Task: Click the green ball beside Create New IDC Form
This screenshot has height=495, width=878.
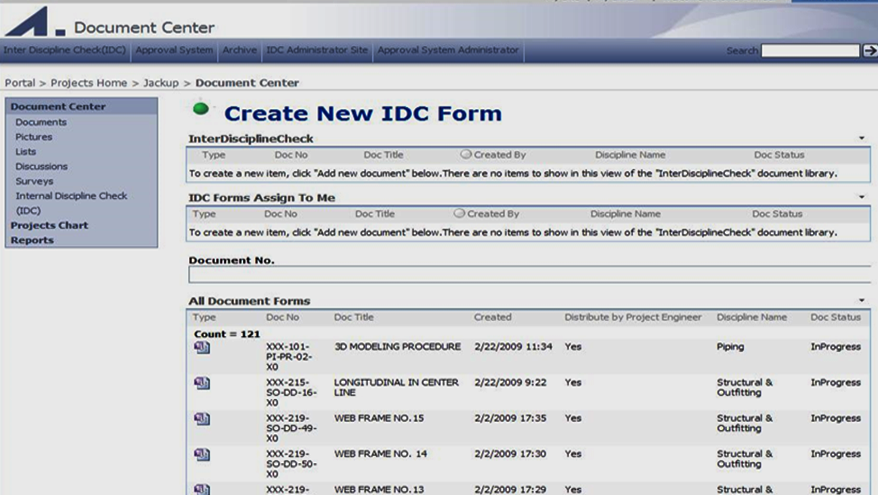Action: click(202, 109)
